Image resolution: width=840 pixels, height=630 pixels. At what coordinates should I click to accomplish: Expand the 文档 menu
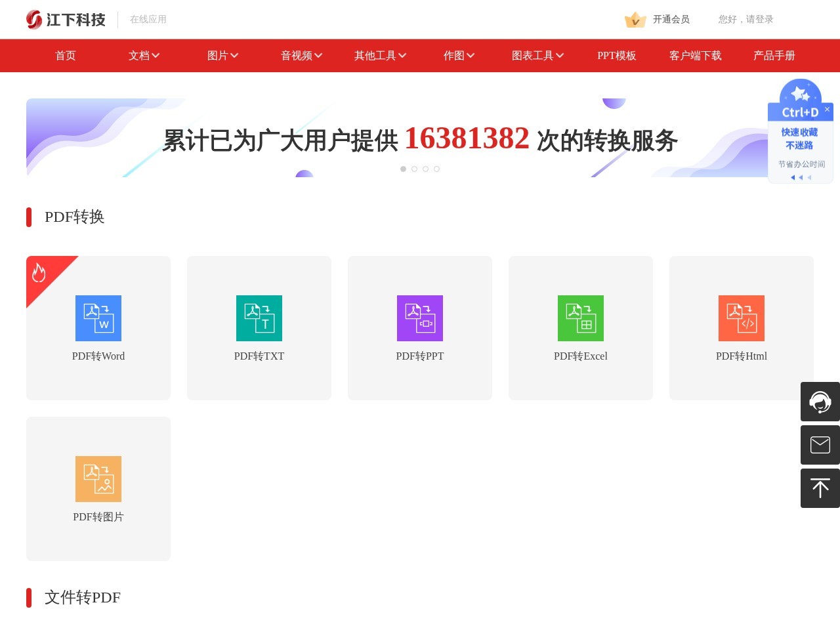coord(144,56)
